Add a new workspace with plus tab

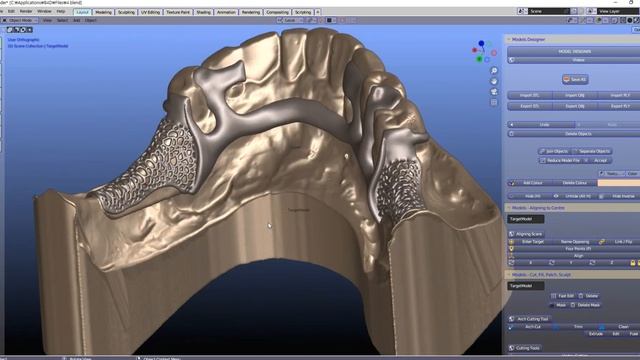[318, 12]
